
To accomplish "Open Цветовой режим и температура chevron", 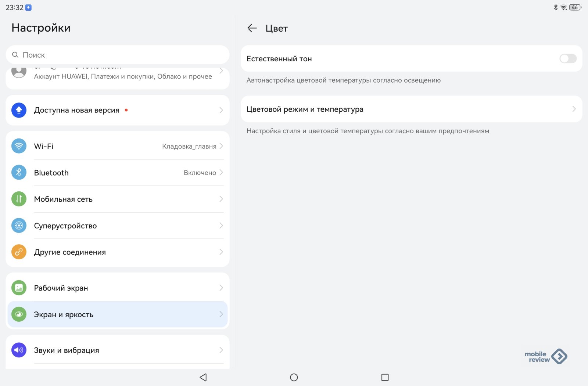I will [574, 109].
